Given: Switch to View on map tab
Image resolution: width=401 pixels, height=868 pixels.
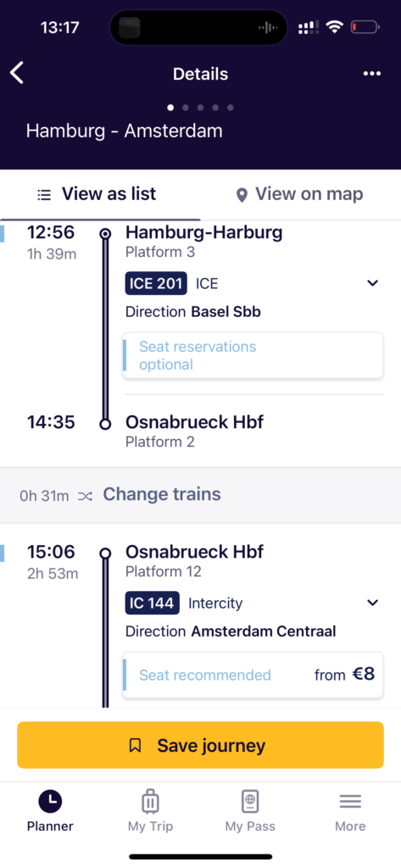Looking at the screenshot, I should pyautogui.click(x=301, y=194).
